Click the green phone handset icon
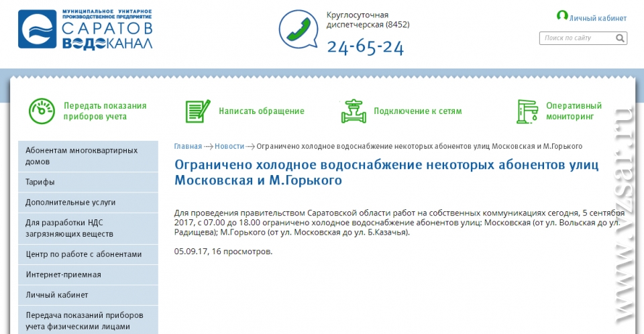 point(299,29)
